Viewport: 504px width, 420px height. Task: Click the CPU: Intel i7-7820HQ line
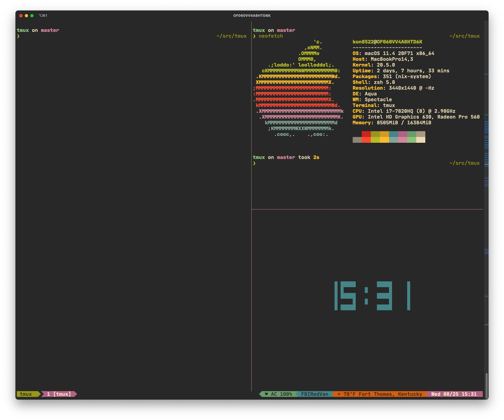[404, 111]
